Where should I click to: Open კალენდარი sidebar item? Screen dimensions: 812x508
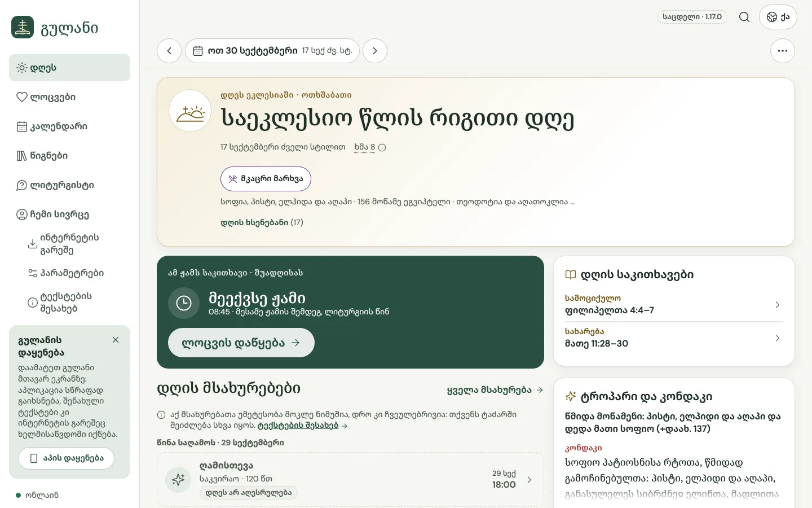[69, 126]
